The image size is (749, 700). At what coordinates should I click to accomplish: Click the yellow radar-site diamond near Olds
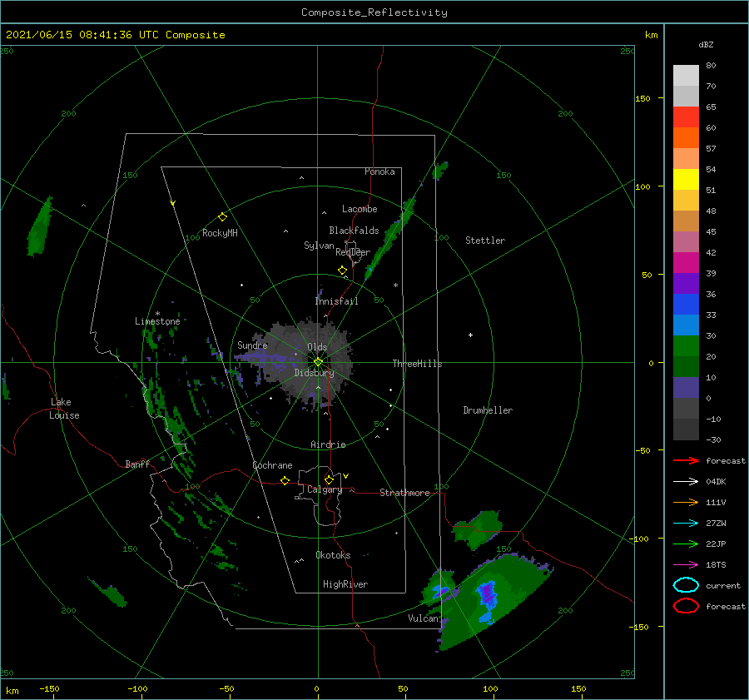(x=318, y=362)
